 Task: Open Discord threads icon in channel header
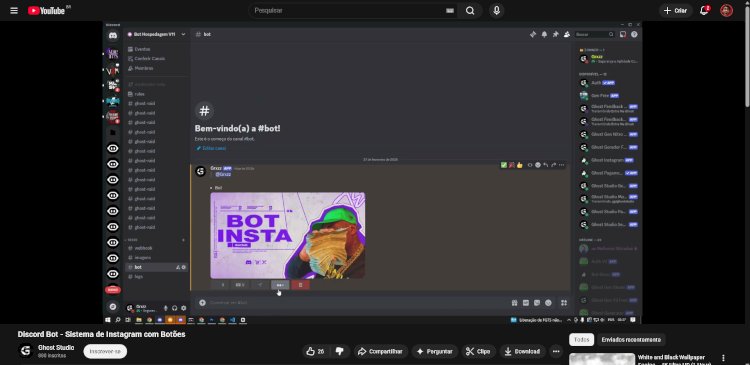coord(533,34)
